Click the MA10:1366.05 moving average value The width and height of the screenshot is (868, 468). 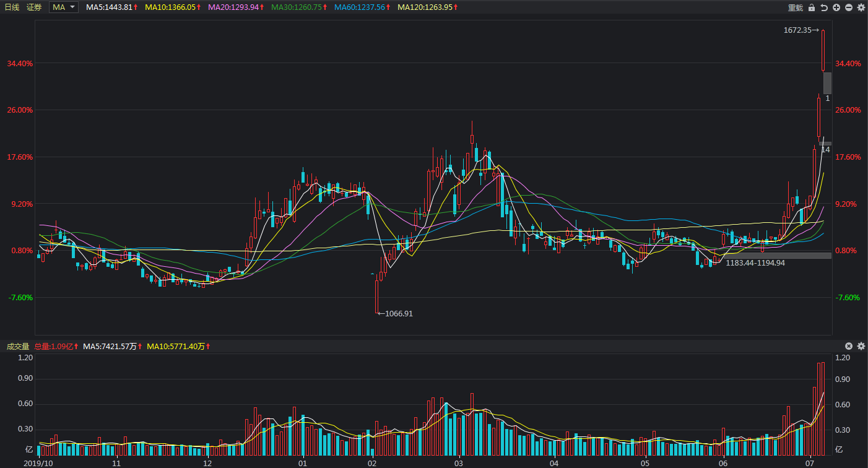click(170, 7)
